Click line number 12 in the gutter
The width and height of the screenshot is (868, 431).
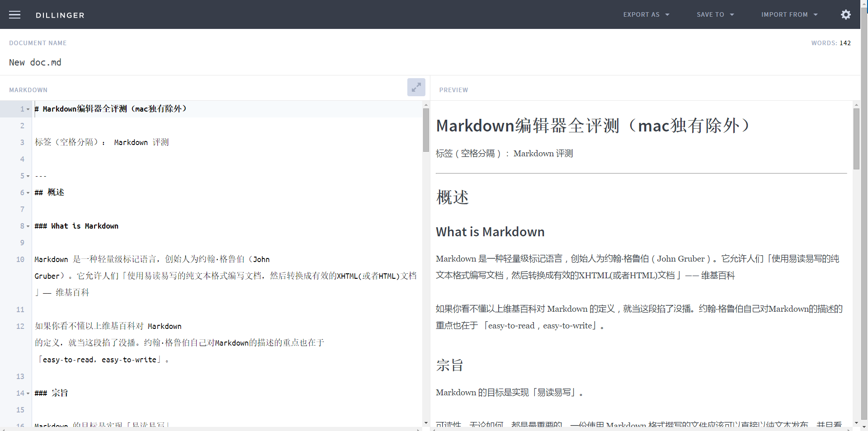20,326
